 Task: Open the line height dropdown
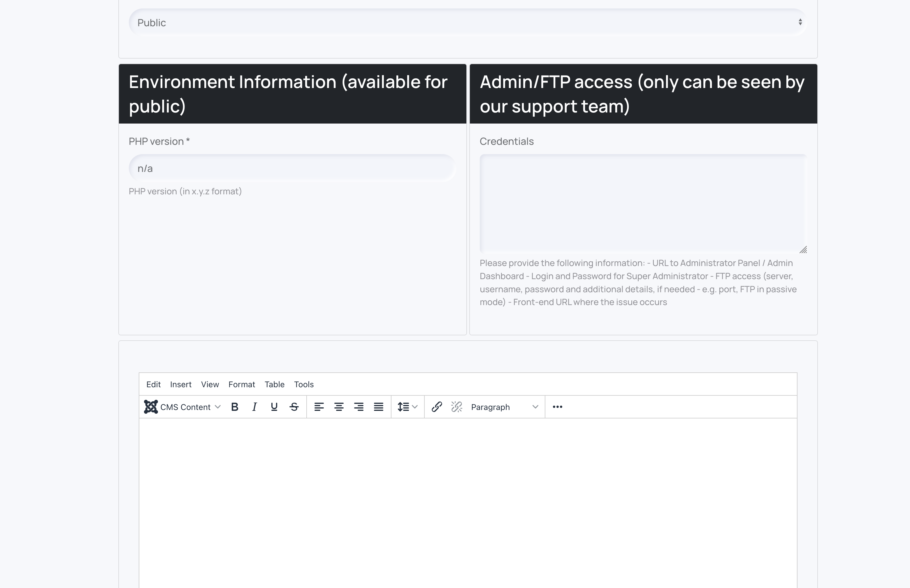(407, 407)
